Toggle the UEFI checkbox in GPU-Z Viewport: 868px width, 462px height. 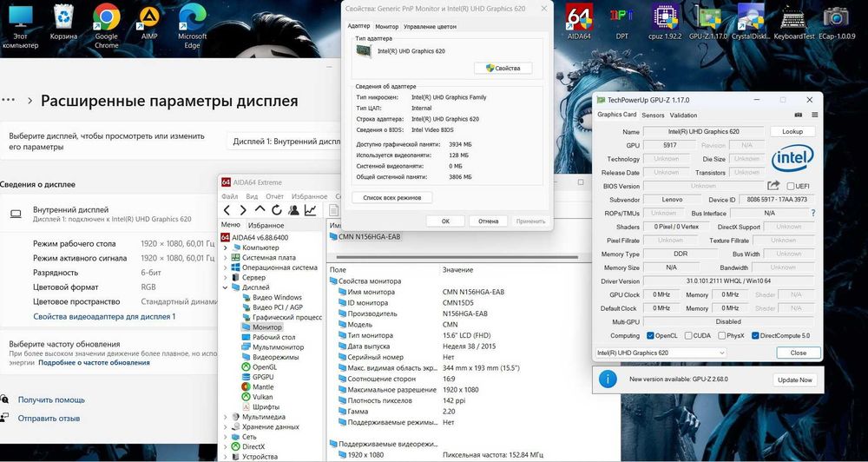point(790,186)
